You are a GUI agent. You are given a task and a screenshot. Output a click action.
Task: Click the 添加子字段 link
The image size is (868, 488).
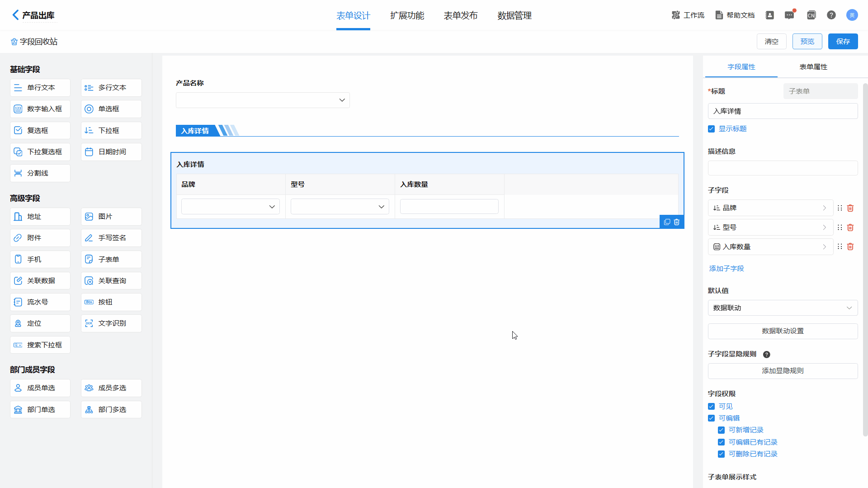tap(726, 269)
